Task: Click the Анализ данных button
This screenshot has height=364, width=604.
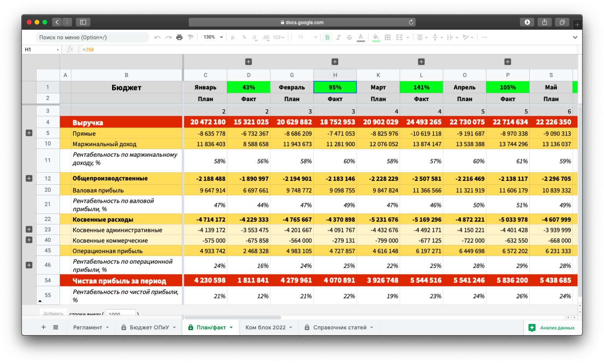Action: (552, 328)
